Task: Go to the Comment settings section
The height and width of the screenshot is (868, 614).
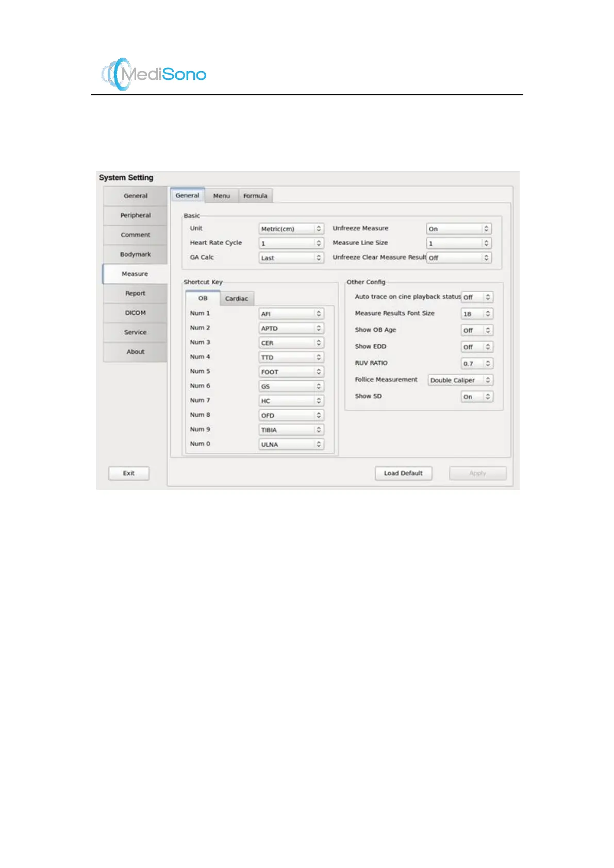Action: point(135,235)
